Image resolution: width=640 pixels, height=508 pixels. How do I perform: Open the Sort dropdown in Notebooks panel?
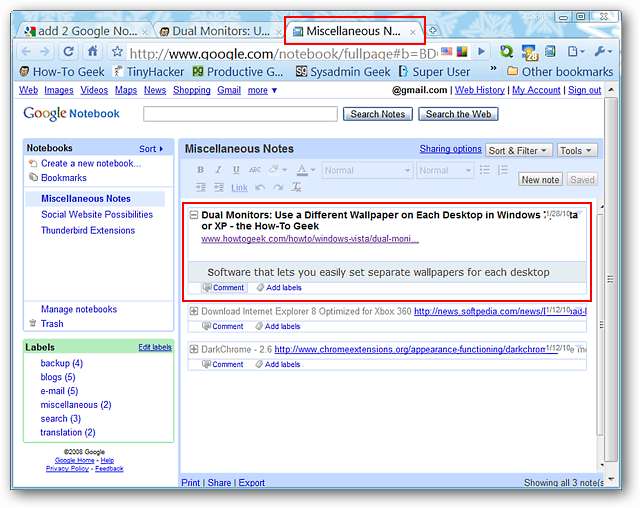pyautogui.click(x=151, y=149)
